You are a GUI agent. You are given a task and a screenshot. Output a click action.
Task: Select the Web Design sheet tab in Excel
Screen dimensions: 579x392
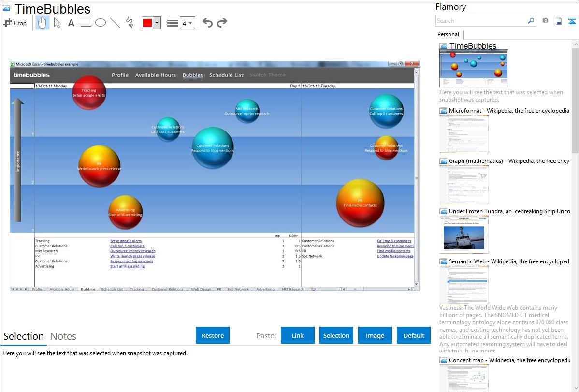[201, 290]
